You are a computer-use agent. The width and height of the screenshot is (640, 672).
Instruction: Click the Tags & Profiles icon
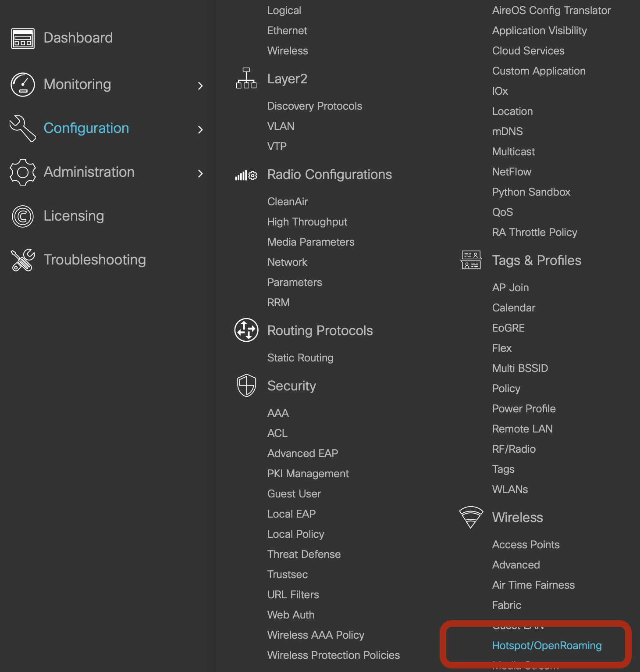pos(471,260)
